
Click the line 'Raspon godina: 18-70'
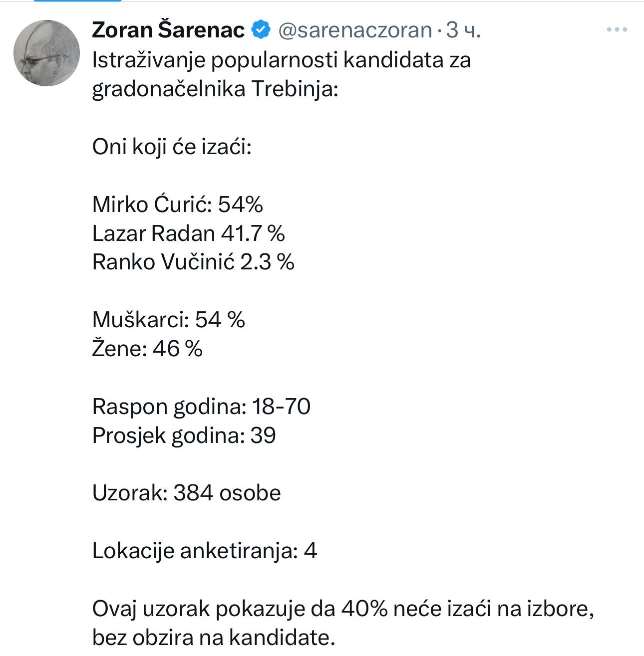click(x=201, y=407)
